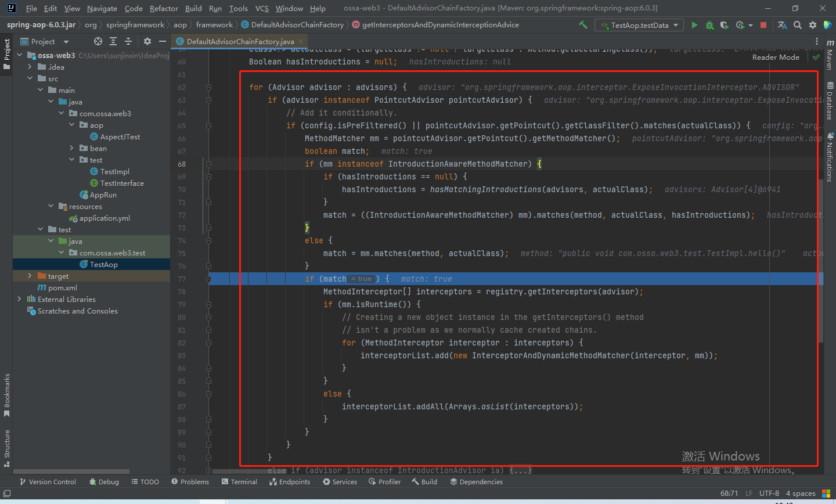Stop the running process with red square
Viewport: 836px width, 504px height.
pyautogui.click(x=763, y=25)
